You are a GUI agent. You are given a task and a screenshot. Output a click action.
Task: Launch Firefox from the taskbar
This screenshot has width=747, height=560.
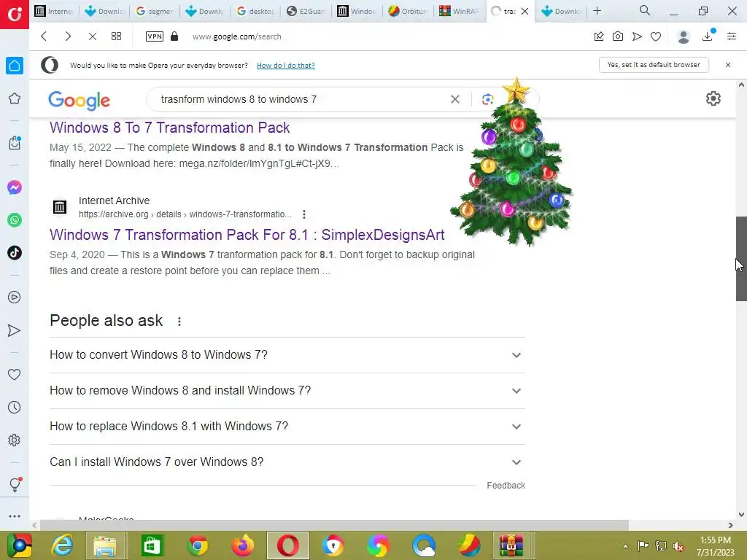point(243,545)
